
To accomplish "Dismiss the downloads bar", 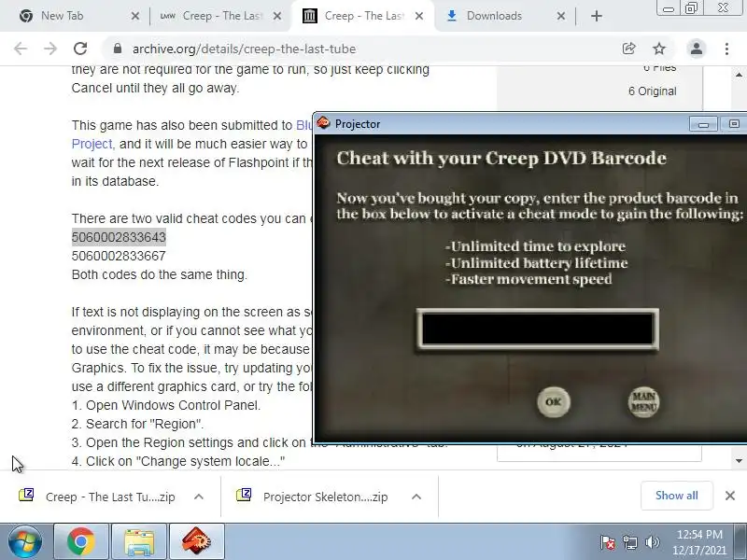I will [730, 496].
